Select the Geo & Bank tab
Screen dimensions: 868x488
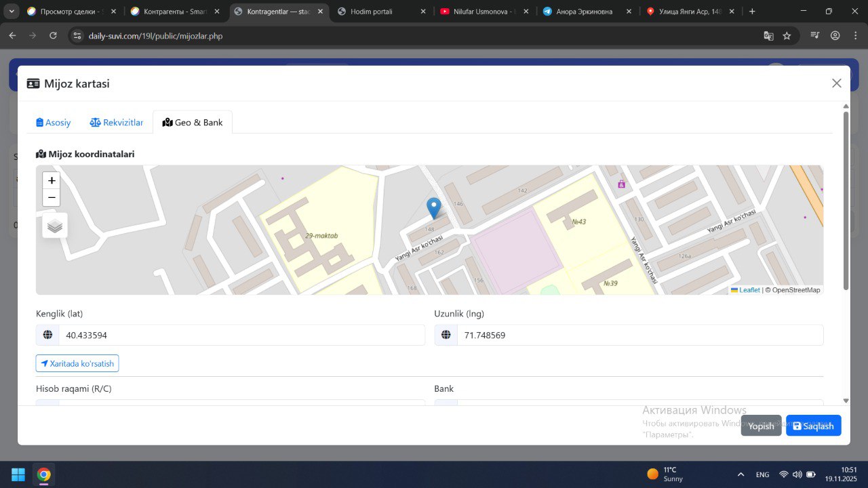(x=193, y=123)
